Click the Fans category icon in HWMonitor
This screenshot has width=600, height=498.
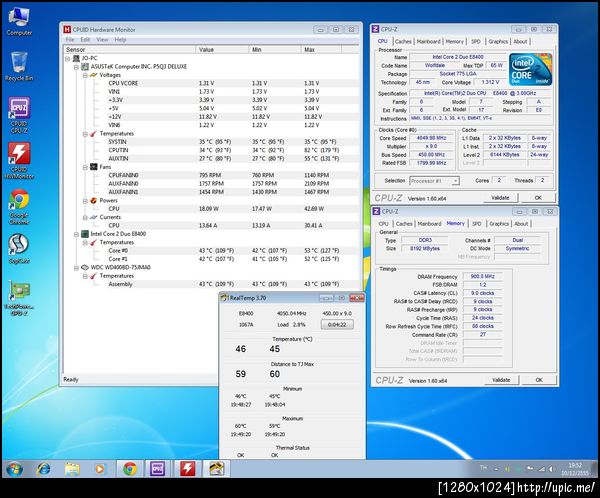coord(93,167)
